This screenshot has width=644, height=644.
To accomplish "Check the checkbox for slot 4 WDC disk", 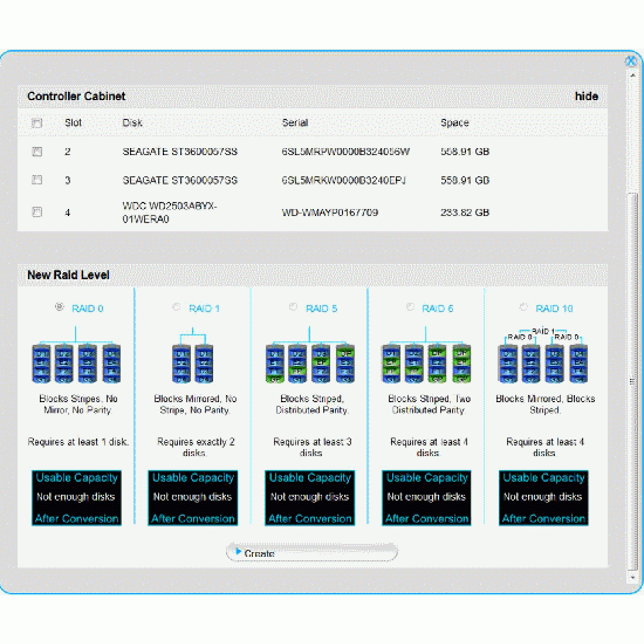I will pos(37,211).
